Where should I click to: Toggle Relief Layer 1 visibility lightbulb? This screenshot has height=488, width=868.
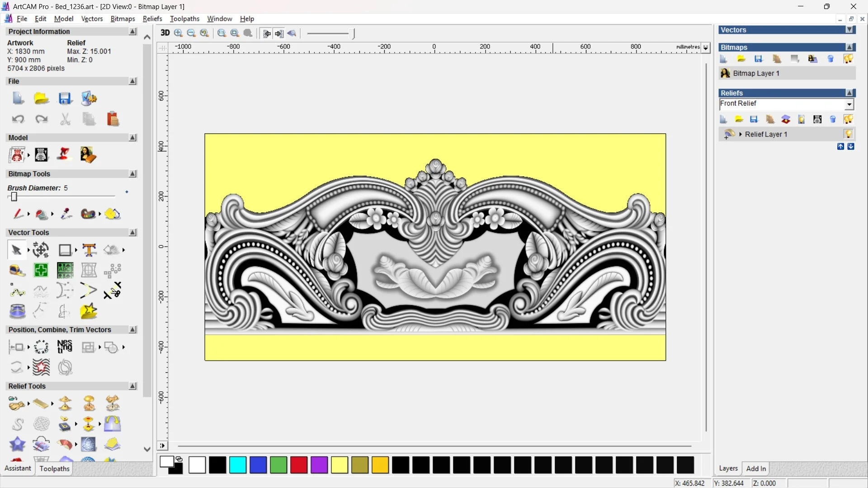pyautogui.click(x=848, y=134)
